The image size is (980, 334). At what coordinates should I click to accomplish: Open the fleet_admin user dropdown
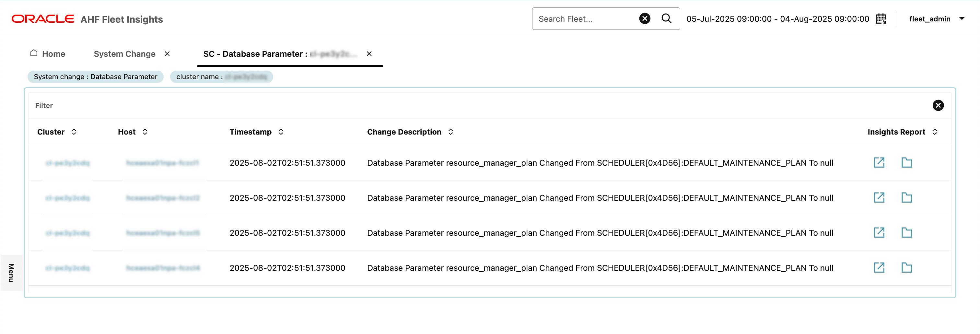coord(936,19)
